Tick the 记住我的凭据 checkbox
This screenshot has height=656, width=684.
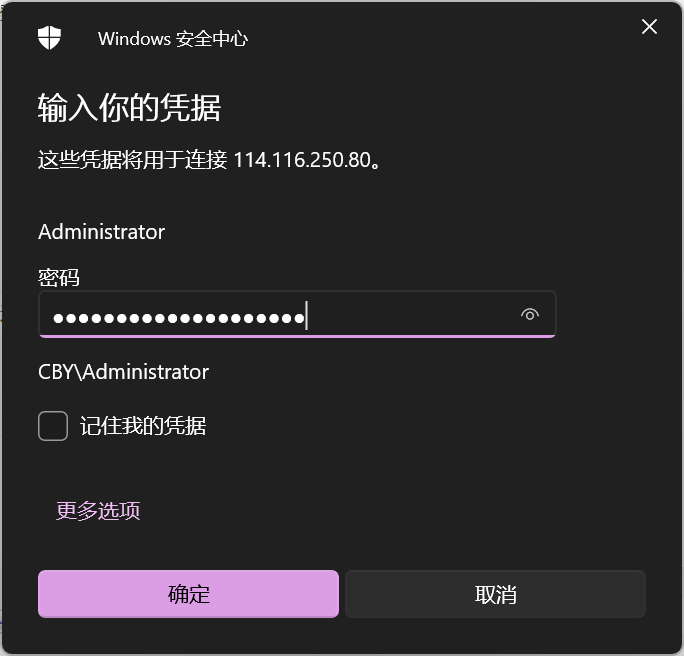click(x=53, y=426)
